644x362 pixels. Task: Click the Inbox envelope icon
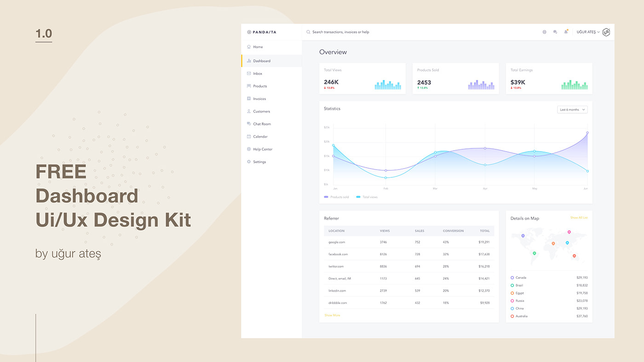coord(249,74)
